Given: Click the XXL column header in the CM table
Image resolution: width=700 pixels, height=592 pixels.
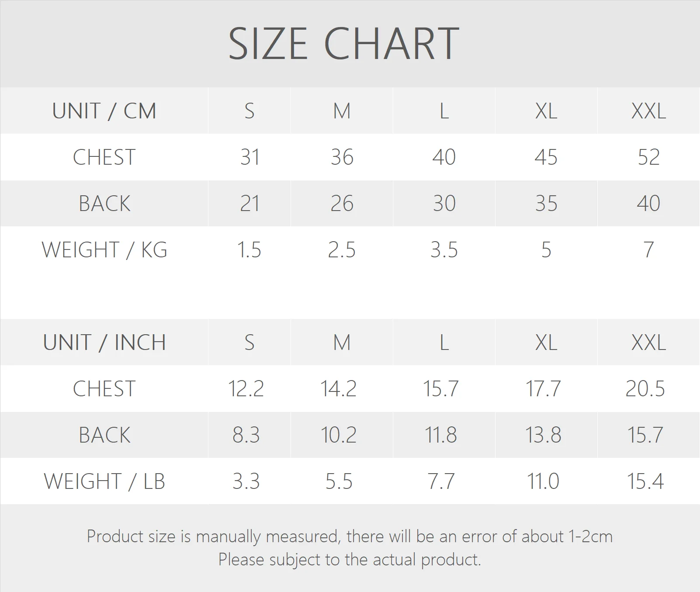Looking at the screenshot, I should pyautogui.click(x=648, y=111).
